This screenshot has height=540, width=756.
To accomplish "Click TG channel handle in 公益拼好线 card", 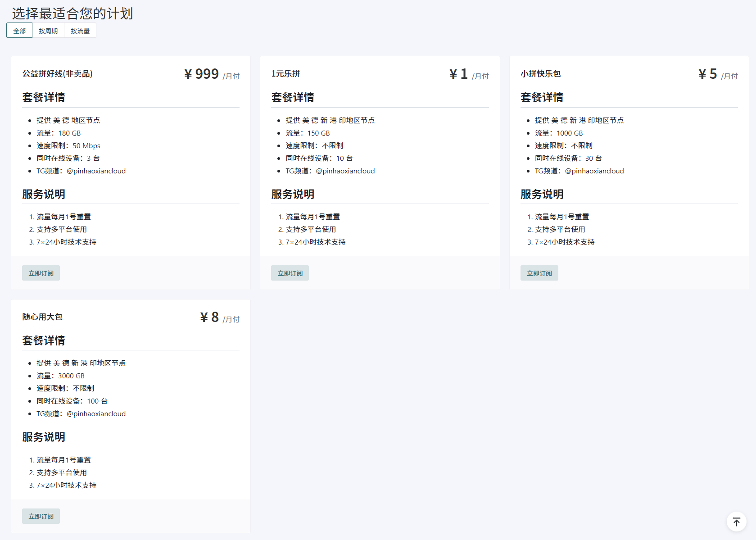I will tap(96, 171).
